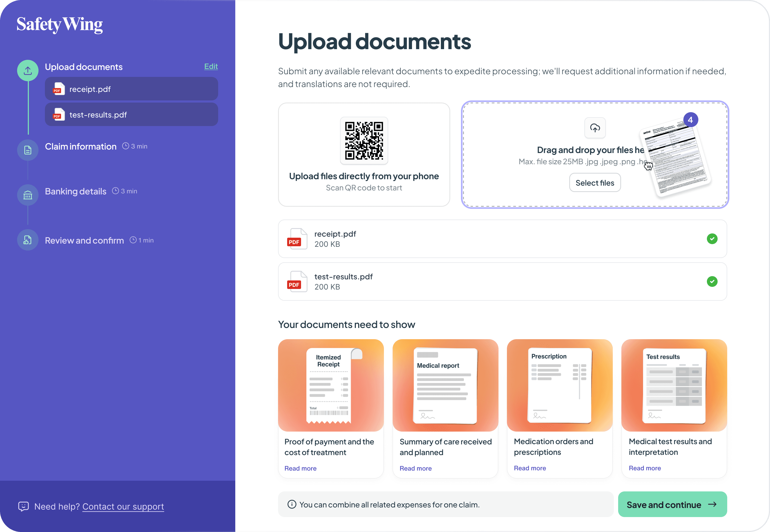Image resolution: width=770 pixels, height=532 pixels.
Task: Select test-results.pdf in the sidebar
Action: click(132, 115)
